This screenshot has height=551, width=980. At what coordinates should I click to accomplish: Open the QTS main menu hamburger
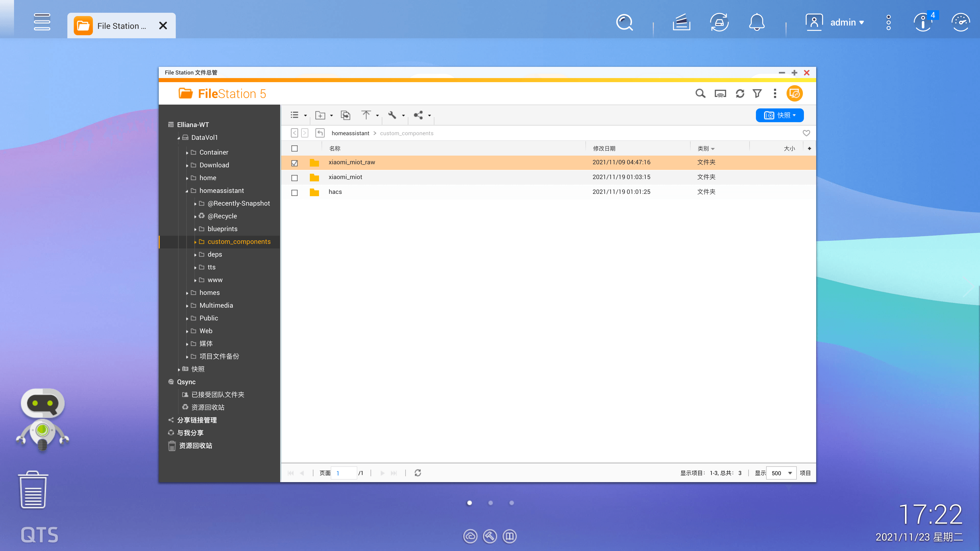point(42,22)
